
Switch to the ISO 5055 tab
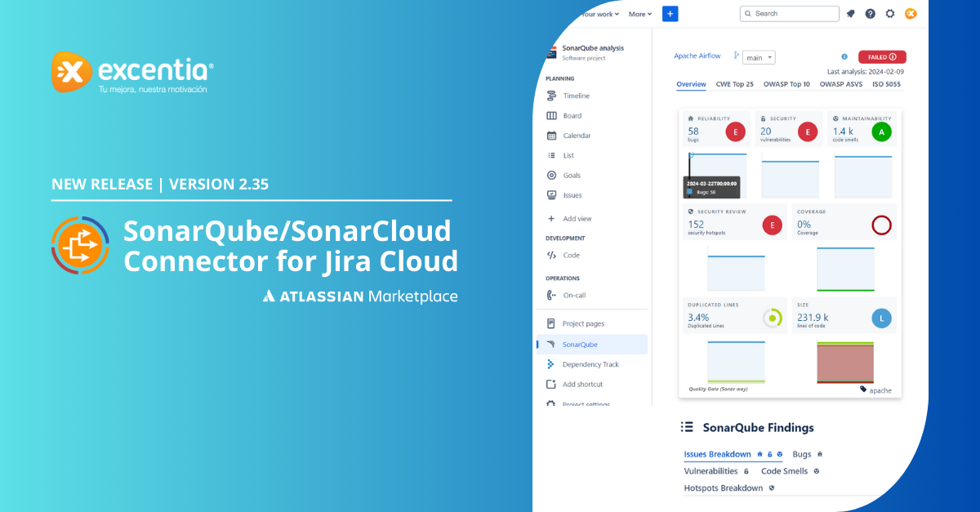tap(886, 84)
